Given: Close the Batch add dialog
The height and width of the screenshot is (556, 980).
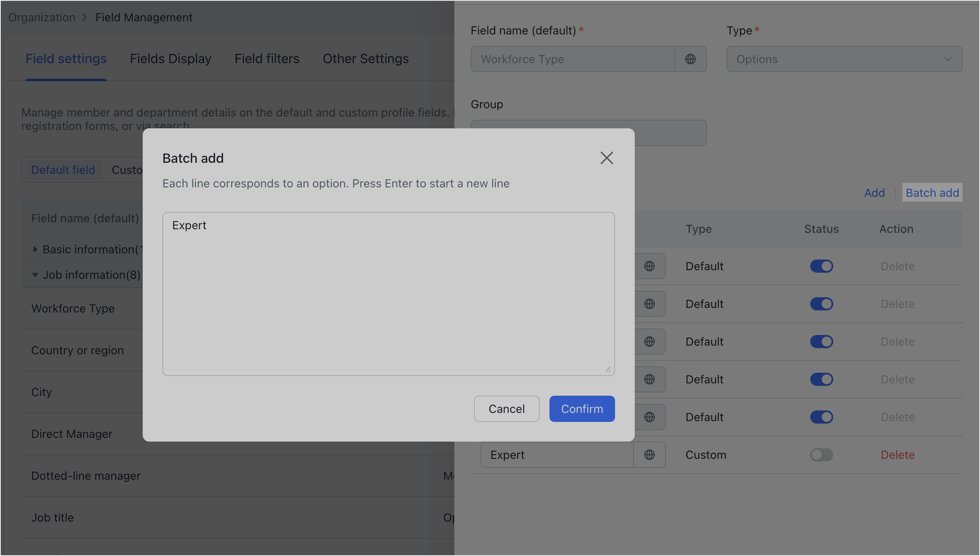Looking at the screenshot, I should (x=606, y=158).
